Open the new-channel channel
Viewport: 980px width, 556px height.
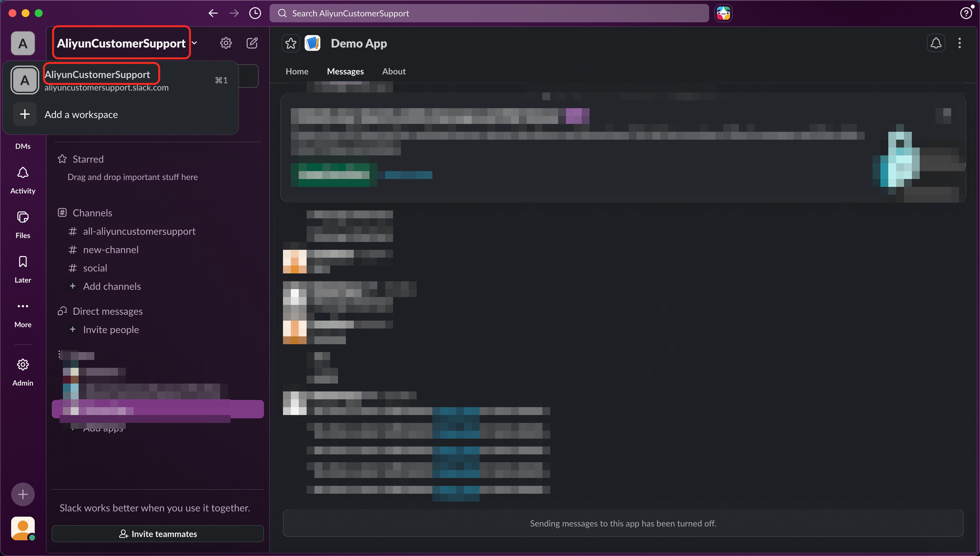(158, 250)
